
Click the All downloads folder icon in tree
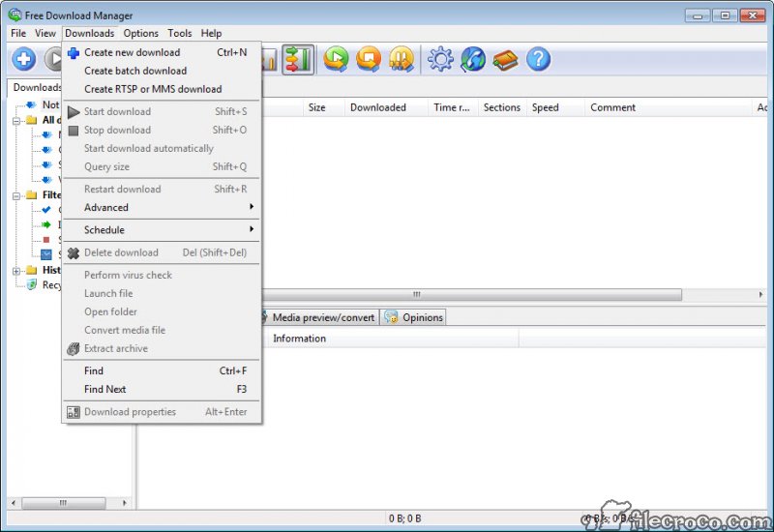32,120
